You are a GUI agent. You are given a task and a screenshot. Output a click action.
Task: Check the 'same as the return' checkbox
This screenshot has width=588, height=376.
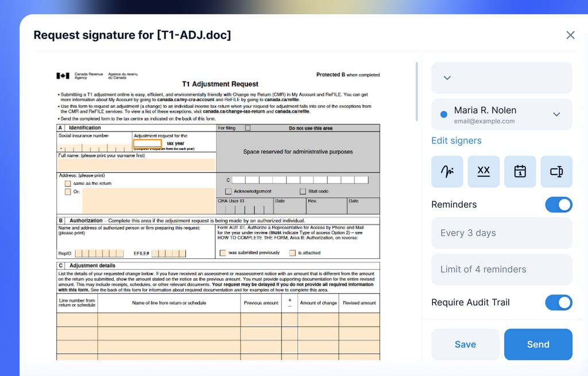coord(68,184)
